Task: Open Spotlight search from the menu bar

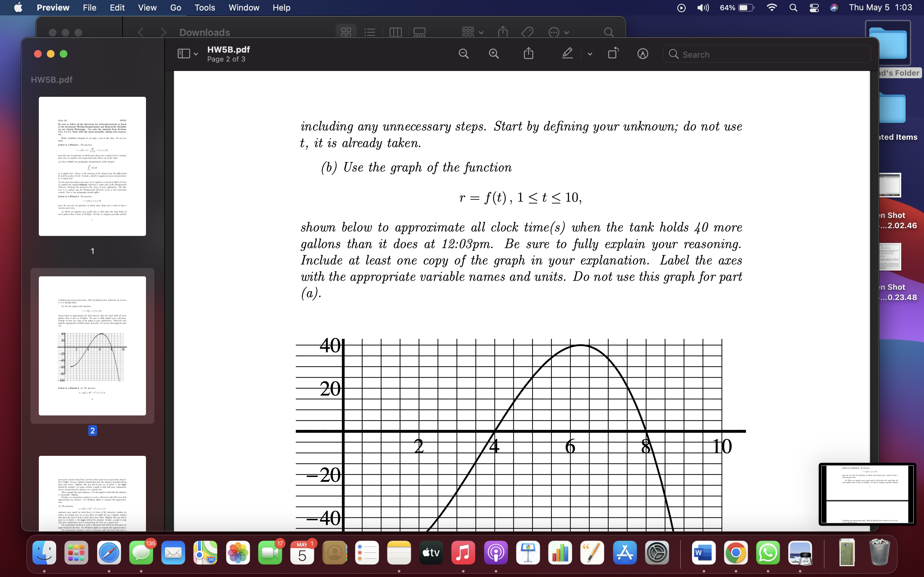Action: tap(793, 8)
